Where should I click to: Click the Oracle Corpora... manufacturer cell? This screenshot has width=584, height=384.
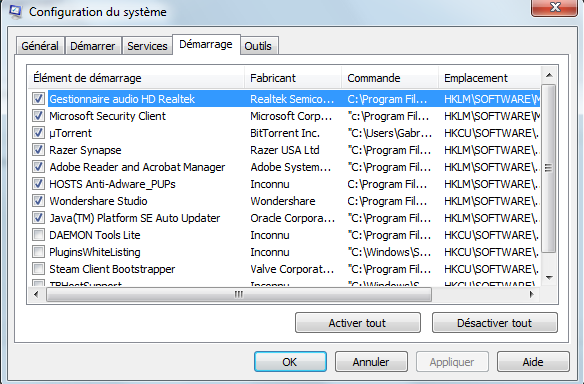292,218
